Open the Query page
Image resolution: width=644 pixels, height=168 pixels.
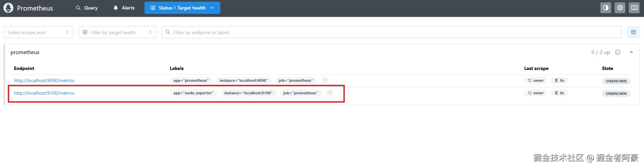click(87, 8)
